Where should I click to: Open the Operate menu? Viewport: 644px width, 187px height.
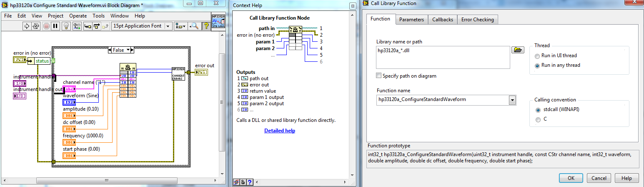pos(78,16)
